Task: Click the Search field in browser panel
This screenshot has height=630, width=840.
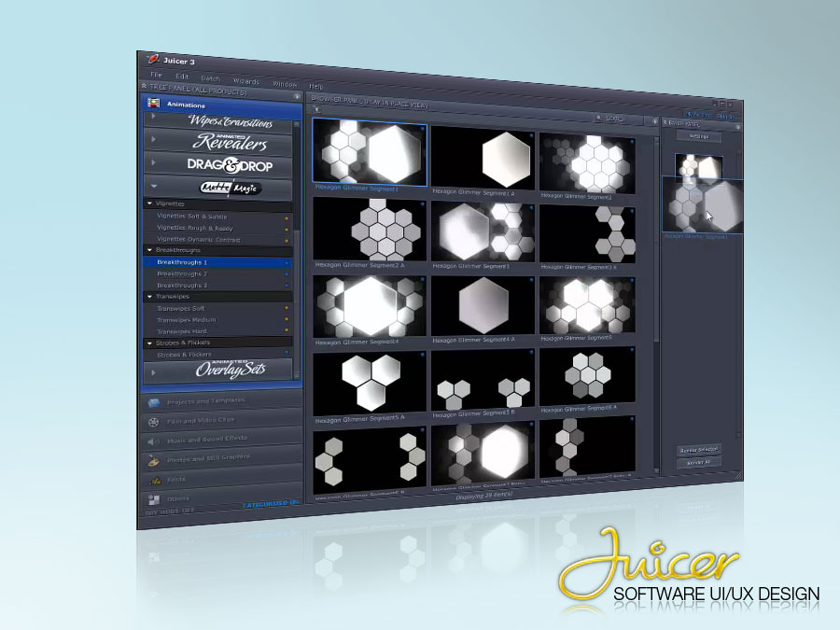Action: (618, 119)
